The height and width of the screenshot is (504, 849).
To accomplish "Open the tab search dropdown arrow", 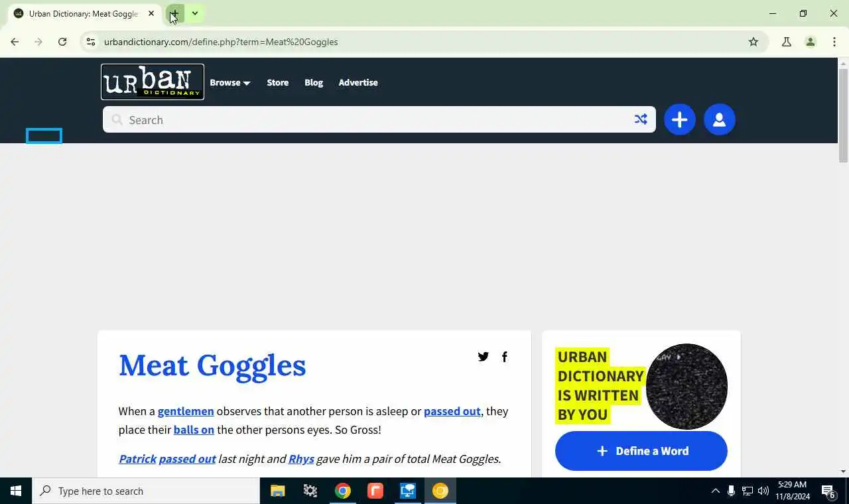I will 195,13.
